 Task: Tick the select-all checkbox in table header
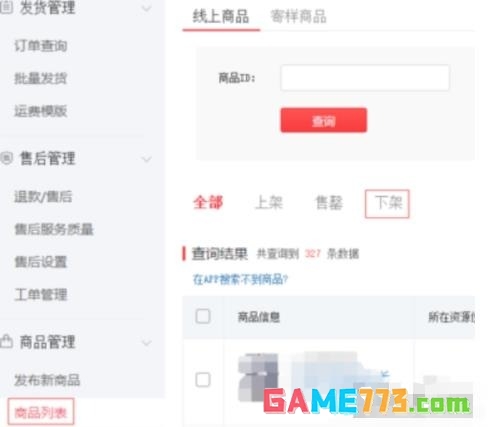click(203, 316)
